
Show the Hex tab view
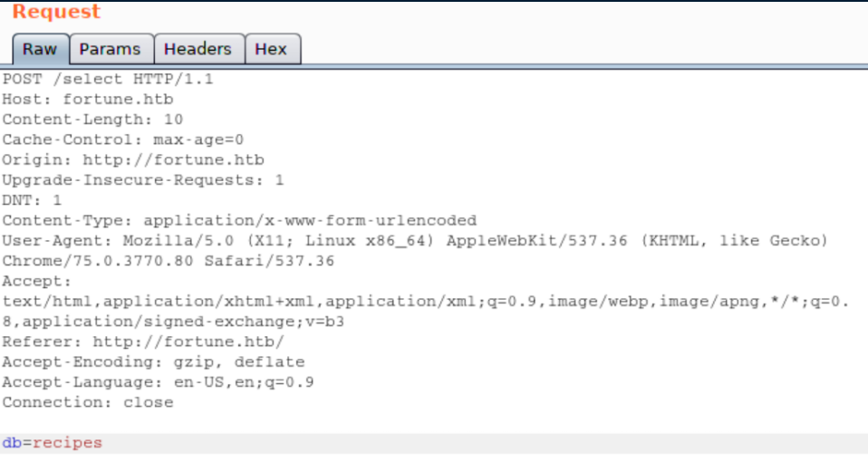(271, 49)
